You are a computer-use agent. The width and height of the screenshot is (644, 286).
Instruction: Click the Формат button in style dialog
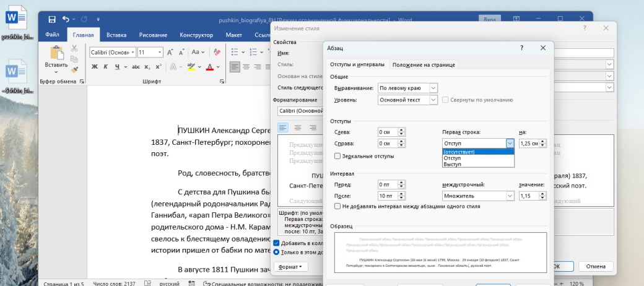point(290,267)
